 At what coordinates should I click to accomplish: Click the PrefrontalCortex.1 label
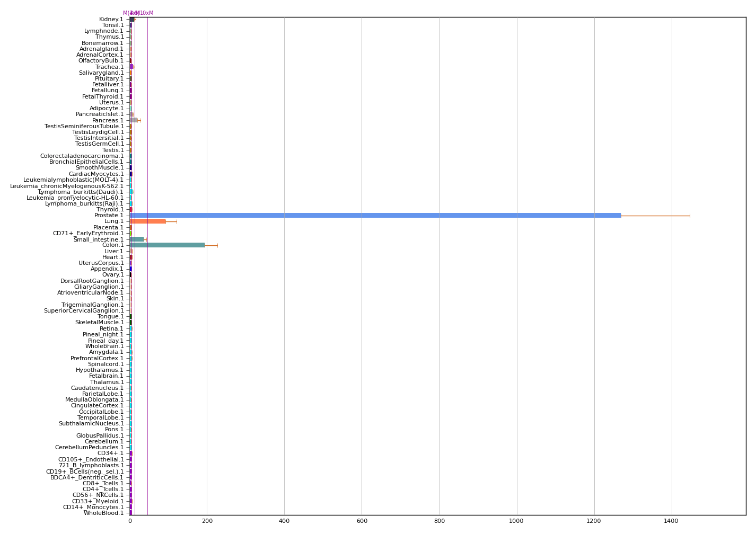click(97, 359)
